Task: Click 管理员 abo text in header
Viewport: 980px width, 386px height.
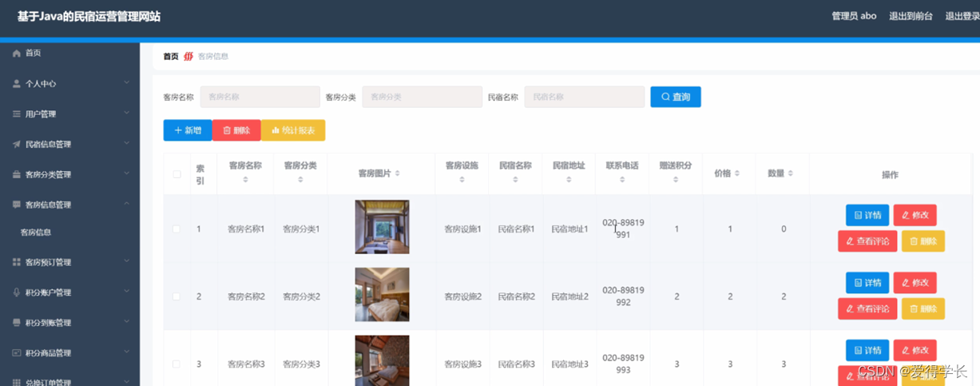Action: (x=854, y=16)
